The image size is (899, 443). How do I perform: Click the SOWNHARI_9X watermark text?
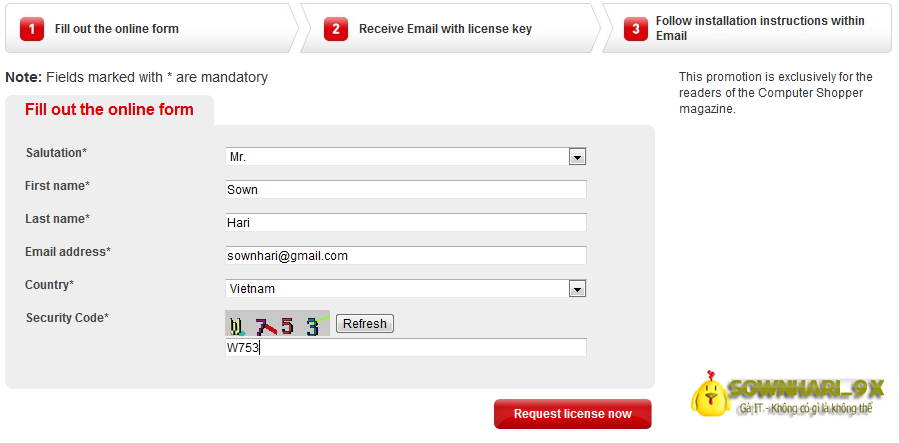(806, 389)
